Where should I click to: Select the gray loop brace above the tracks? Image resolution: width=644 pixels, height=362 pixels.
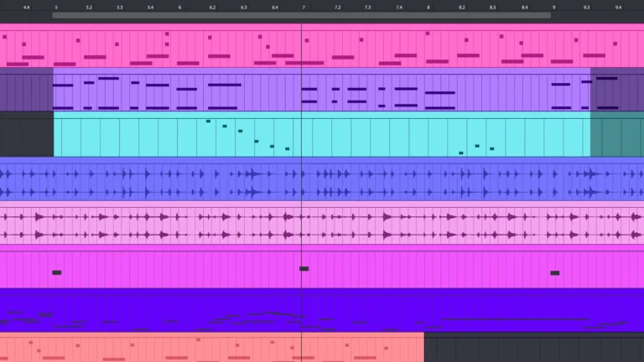pos(302,15)
